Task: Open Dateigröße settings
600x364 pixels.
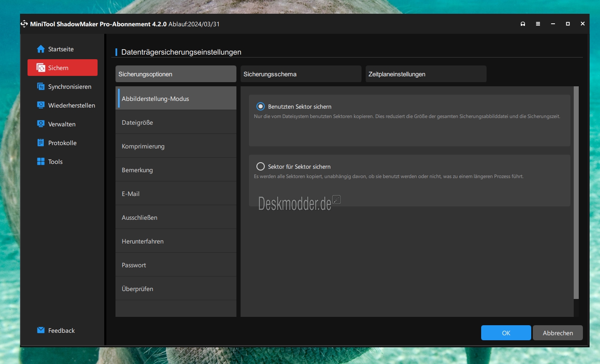Action: (176, 122)
